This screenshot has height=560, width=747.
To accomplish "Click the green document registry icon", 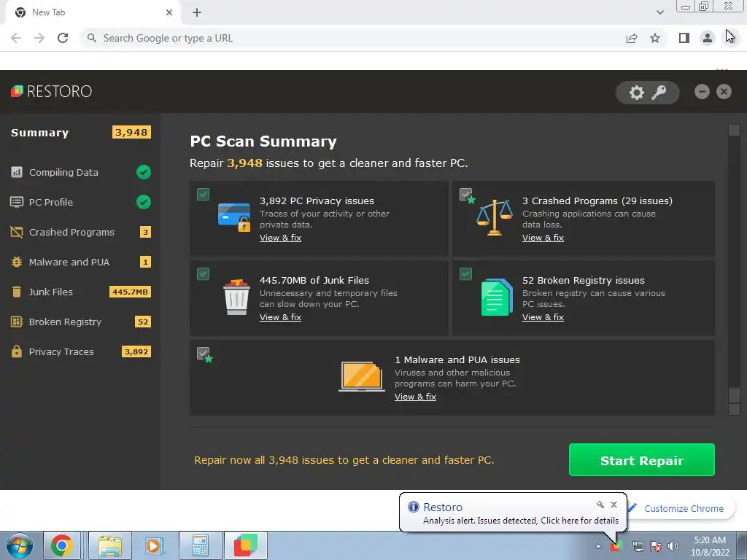I will (497, 297).
